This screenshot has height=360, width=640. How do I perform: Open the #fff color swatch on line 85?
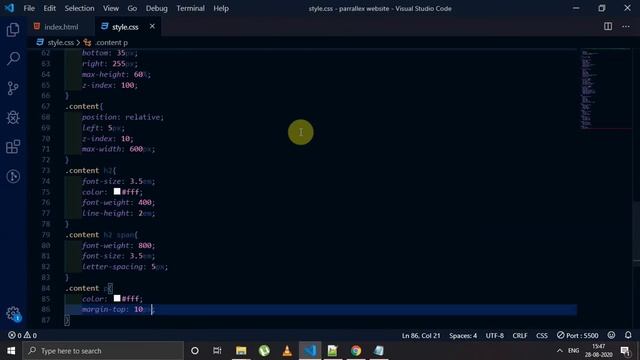(117, 298)
